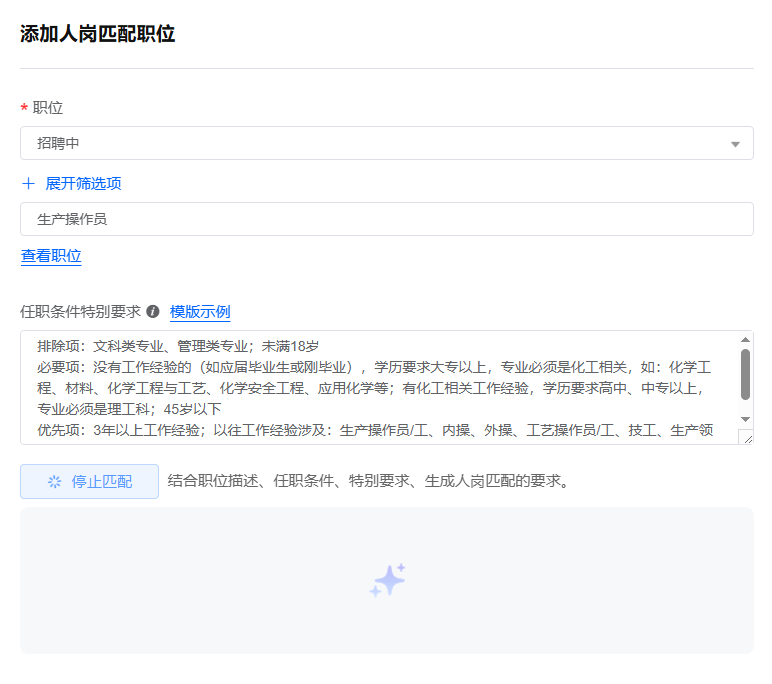Open the 招聘中 status dropdown
This screenshot has width=772, height=684.
pyautogui.click(x=386, y=143)
